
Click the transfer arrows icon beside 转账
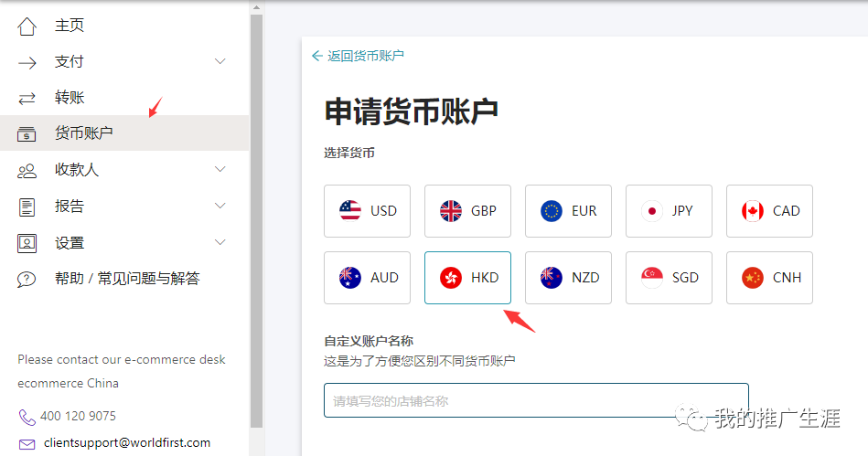27,99
